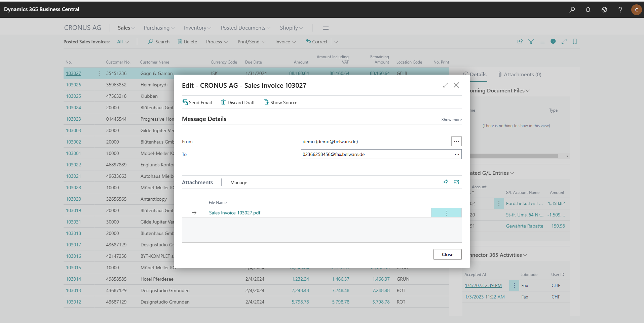Open notifications bell icon

[588, 10]
